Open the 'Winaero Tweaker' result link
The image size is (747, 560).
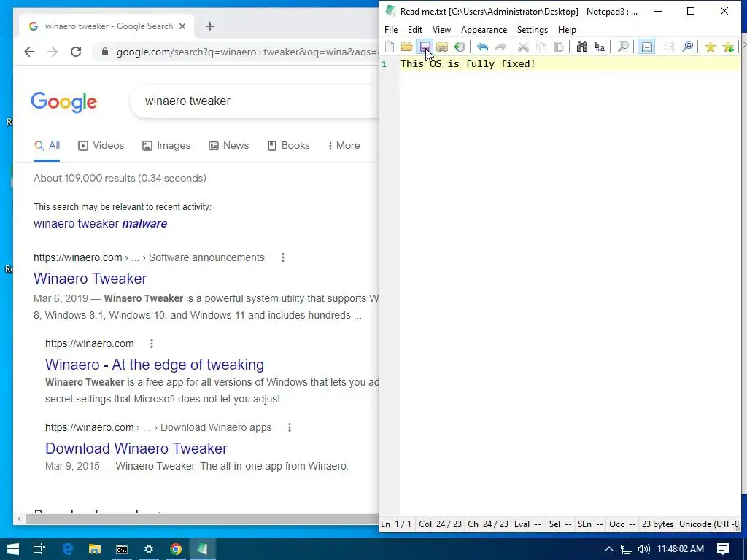coord(90,278)
